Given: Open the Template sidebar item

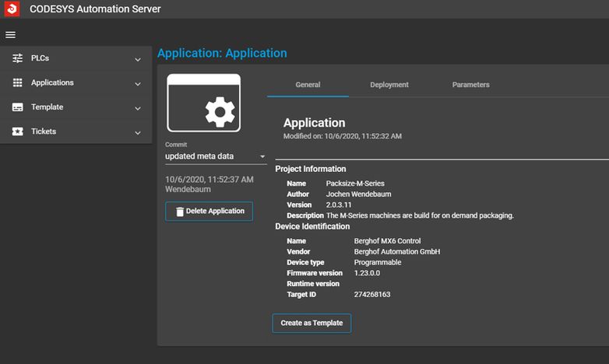Looking at the screenshot, I should coord(76,107).
